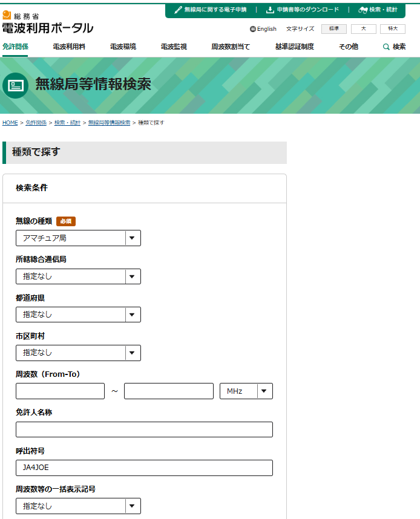Set font size to 大
This screenshot has width=420, height=519.
click(363, 29)
